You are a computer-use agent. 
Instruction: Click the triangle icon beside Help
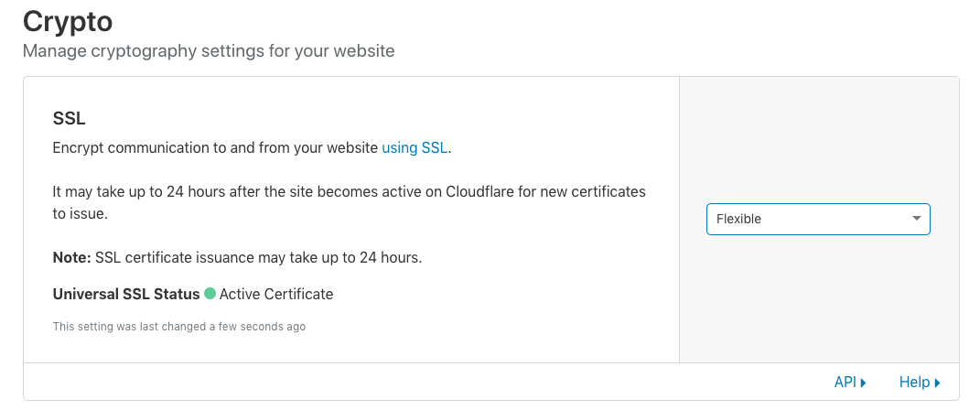937,383
